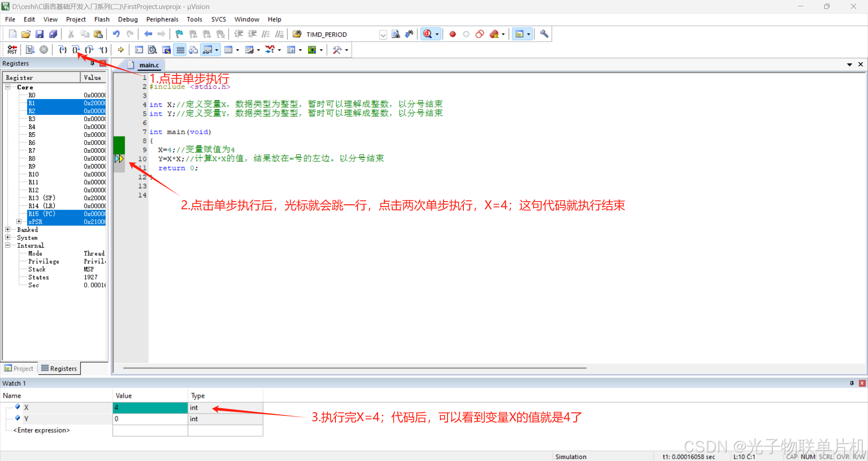Open the System Viewer dropdown arrow
The height and width of the screenshot is (461, 868).
coord(321,50)
